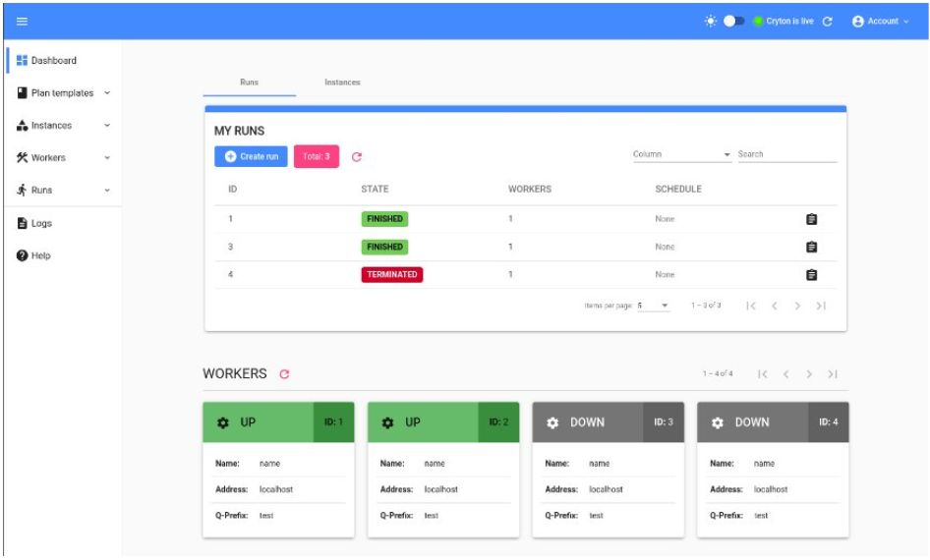Expand the Workers sidebar section
The width and height of the screenshot is (930, 560).
pos(62,157)
